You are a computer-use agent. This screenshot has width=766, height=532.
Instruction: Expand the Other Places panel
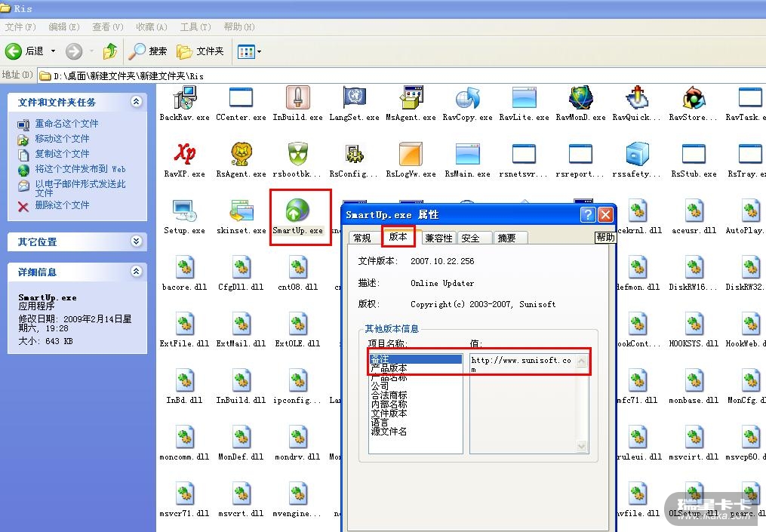(x=137, y=241)
